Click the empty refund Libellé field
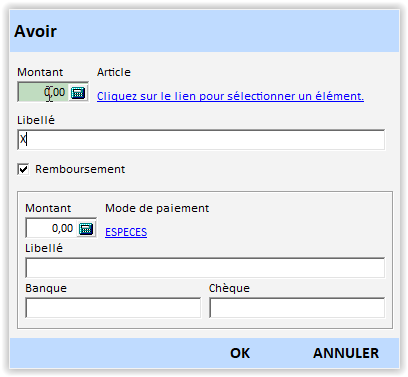Screen dimensions: 408x377 click(x=205, y=268)
